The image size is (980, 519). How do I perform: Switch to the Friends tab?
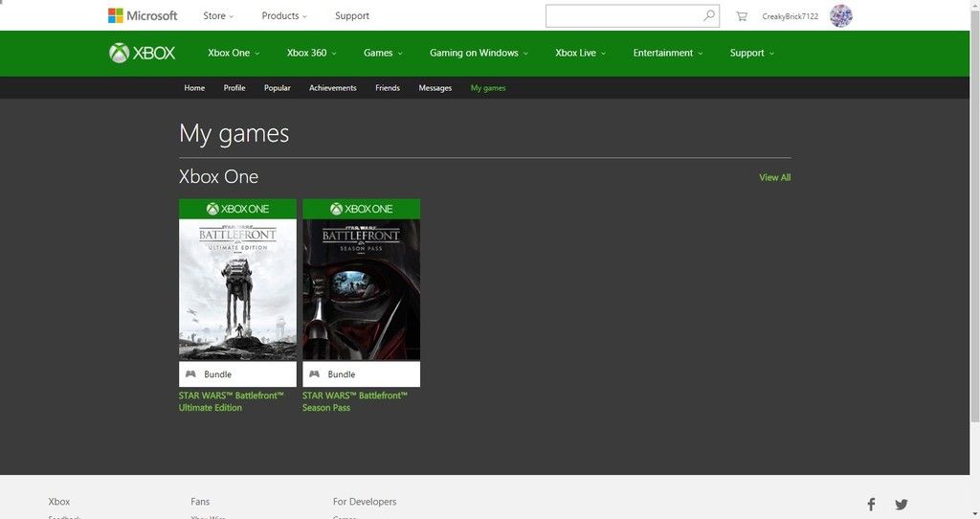(x=388, y=88)
